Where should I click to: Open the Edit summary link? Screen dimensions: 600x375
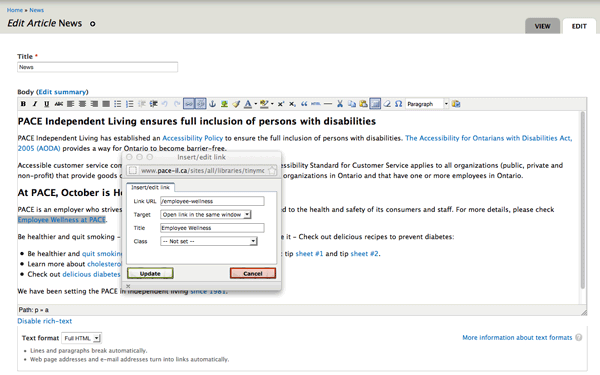coord(62,92)
